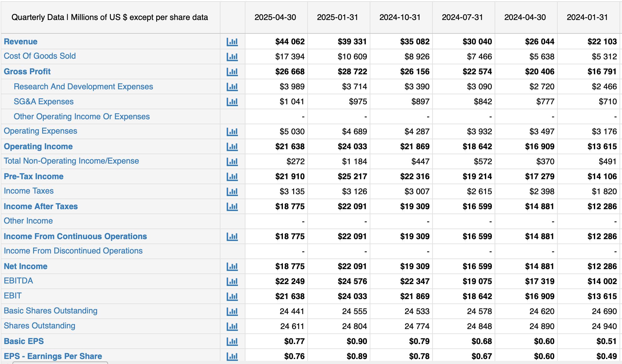Click the SG&A Expenses chart icon

(x=232, y=101)
